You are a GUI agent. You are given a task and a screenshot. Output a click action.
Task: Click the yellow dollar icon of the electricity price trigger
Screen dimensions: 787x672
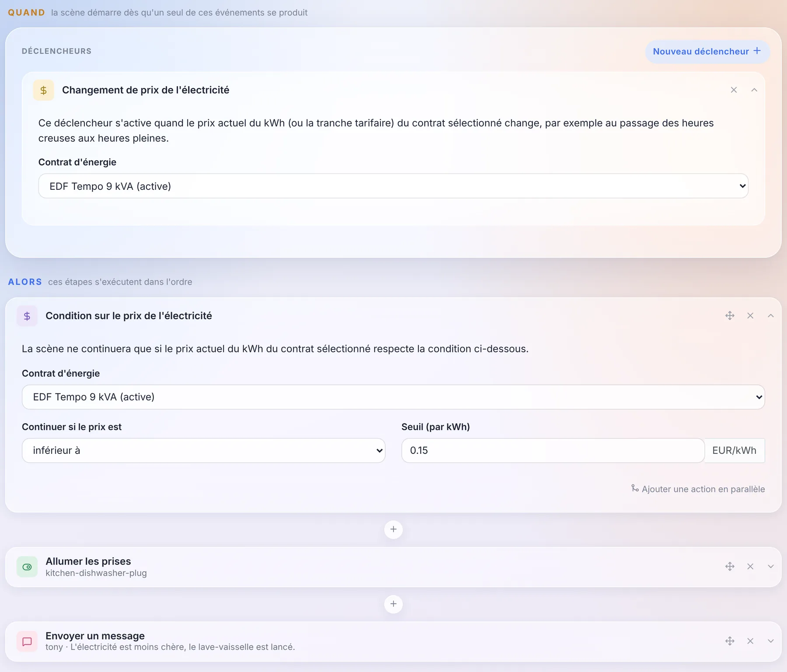(x=43, y=90)
